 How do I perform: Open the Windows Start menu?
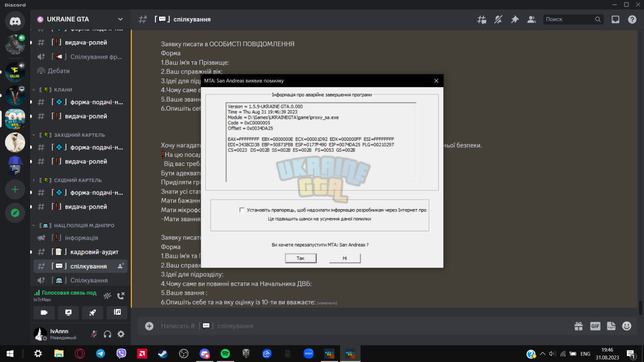point(10,353)
